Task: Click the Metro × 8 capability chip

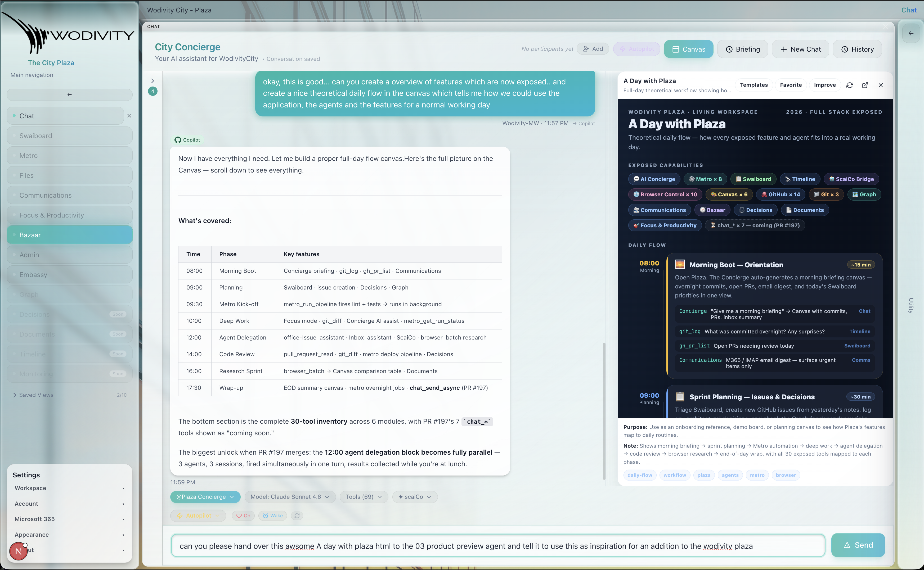Action: (705, 179)
